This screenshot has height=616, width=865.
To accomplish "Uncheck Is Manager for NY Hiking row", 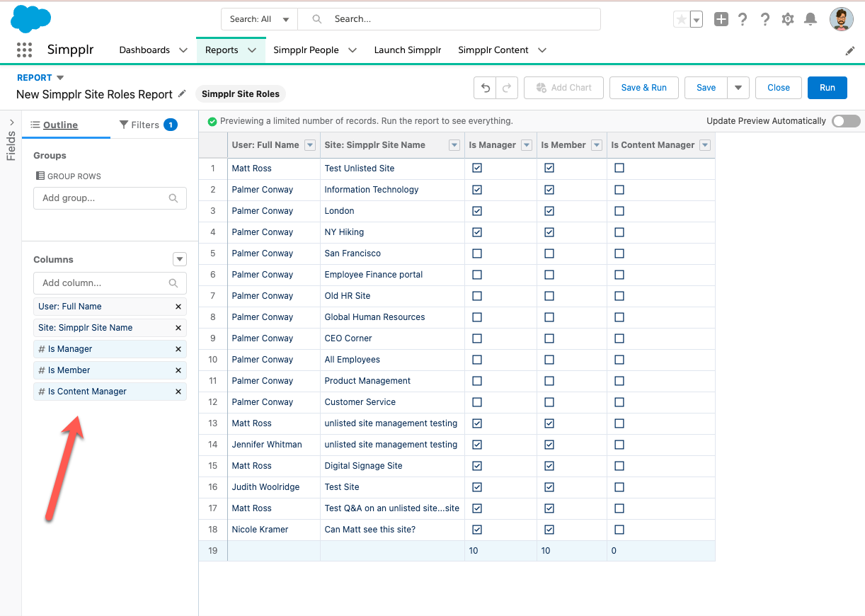I will [477, 232].
